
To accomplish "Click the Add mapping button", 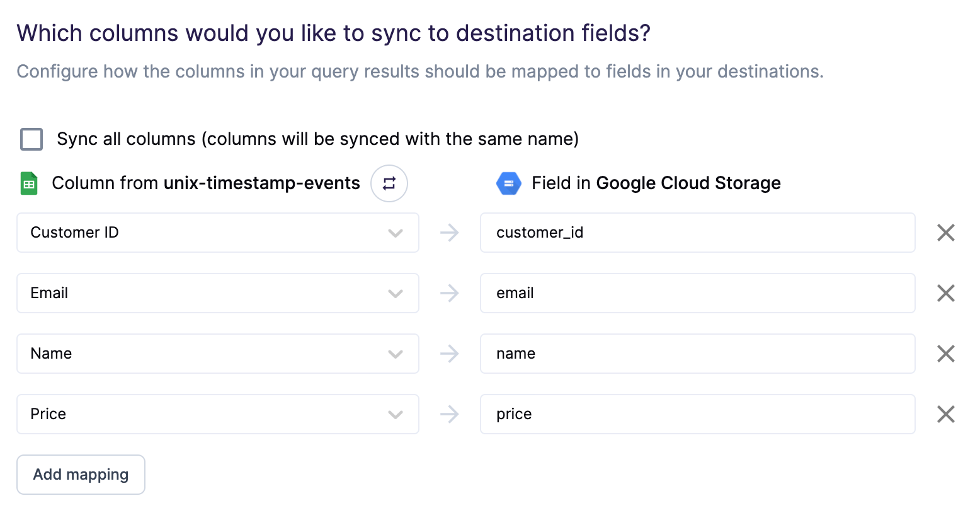I will pos(81,475).
